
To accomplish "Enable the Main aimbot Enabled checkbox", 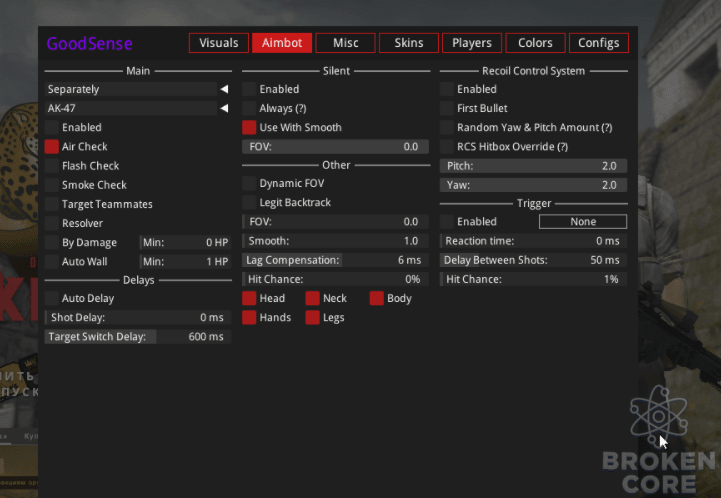I will tap(52, 127).
